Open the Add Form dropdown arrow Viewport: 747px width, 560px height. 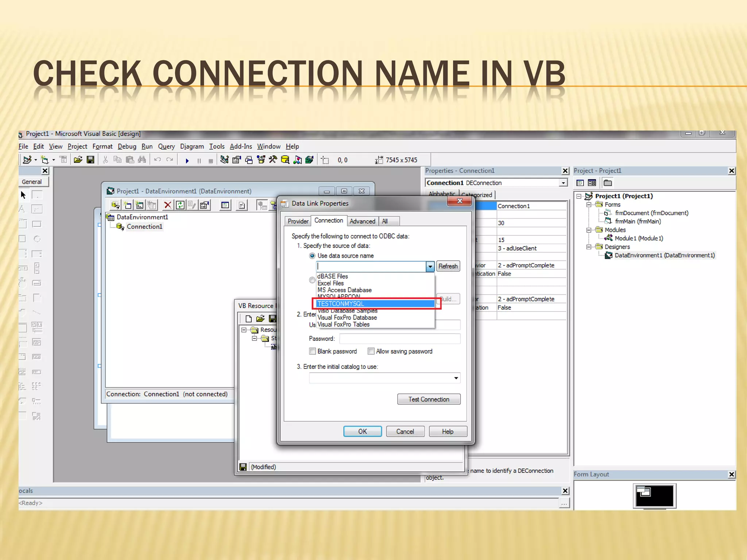click(x=54, y=160)
